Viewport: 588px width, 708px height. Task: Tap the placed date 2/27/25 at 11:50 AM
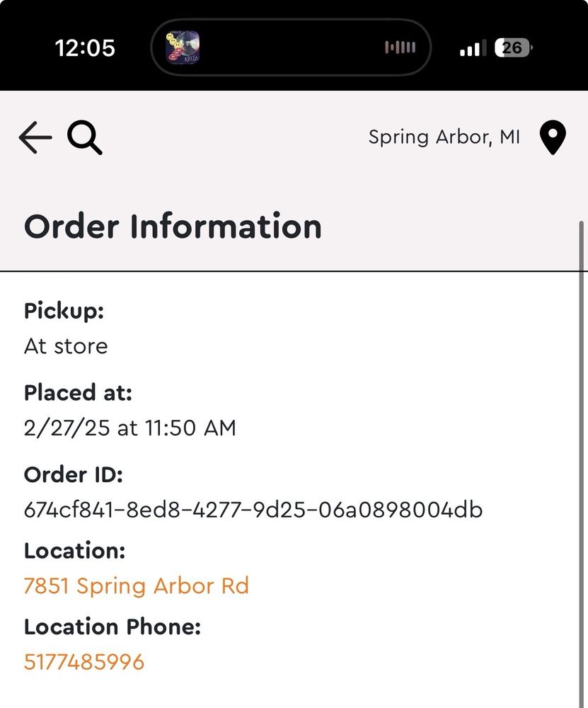(130, 428)
